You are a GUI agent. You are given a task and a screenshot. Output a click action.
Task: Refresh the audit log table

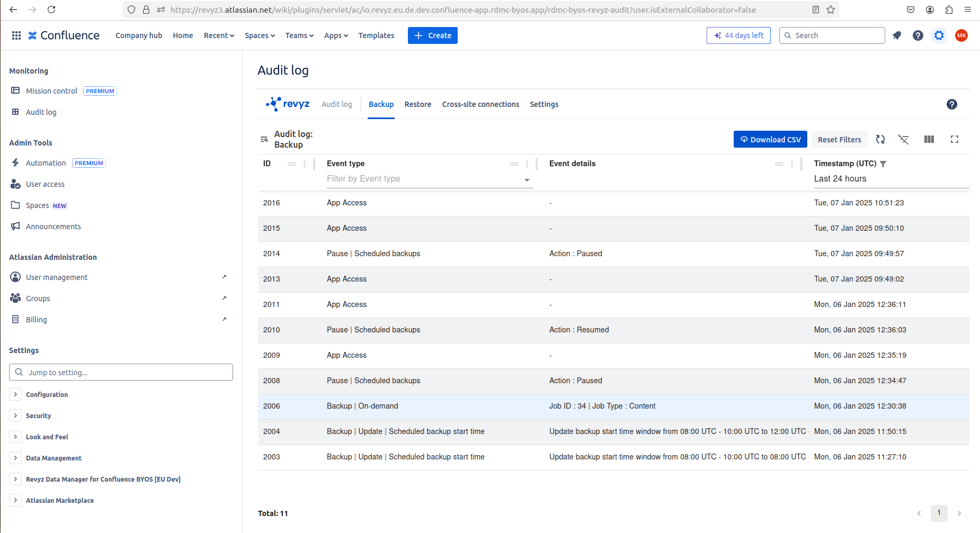(880, 139)
